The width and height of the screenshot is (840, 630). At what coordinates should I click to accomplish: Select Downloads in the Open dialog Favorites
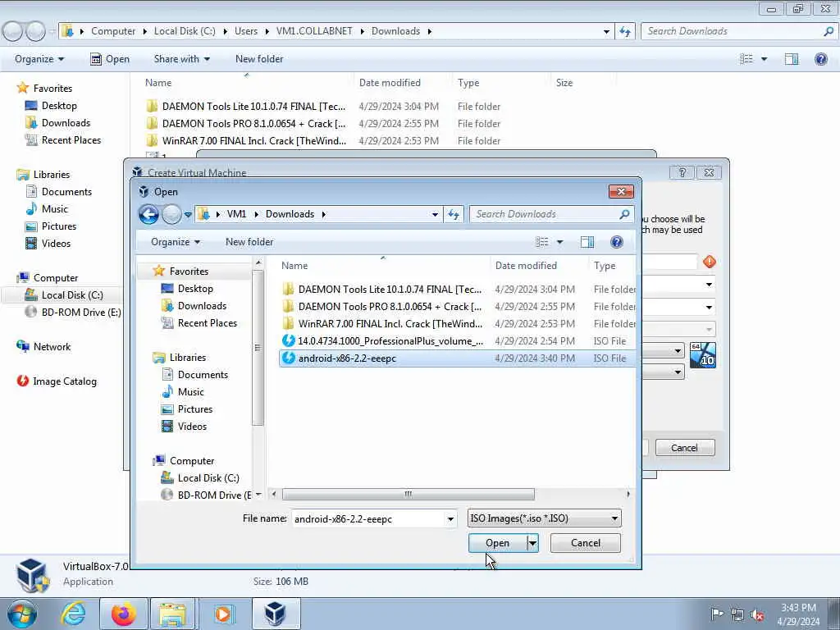pos(194,306)
